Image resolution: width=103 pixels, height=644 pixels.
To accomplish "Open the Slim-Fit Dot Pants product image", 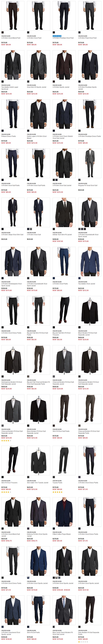I will coord(39,610).
